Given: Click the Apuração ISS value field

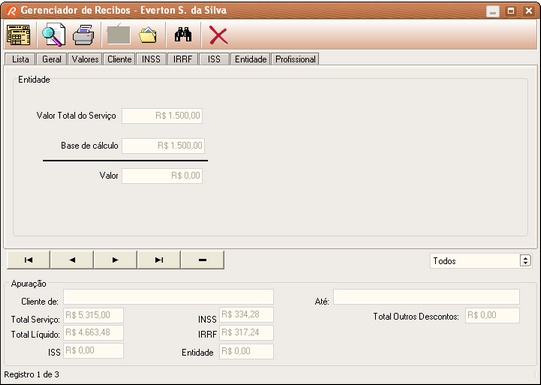Looking at the screenshot, I should (x=94, y=351).
